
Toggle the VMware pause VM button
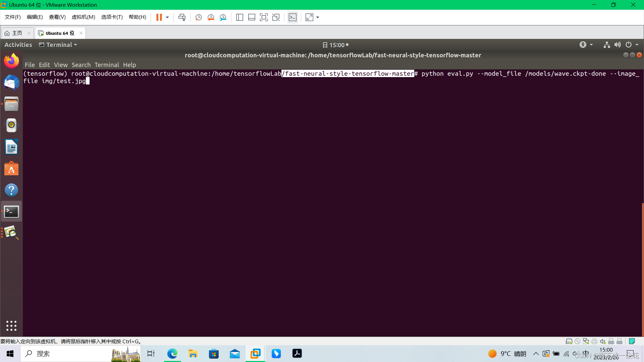[159, 17]
